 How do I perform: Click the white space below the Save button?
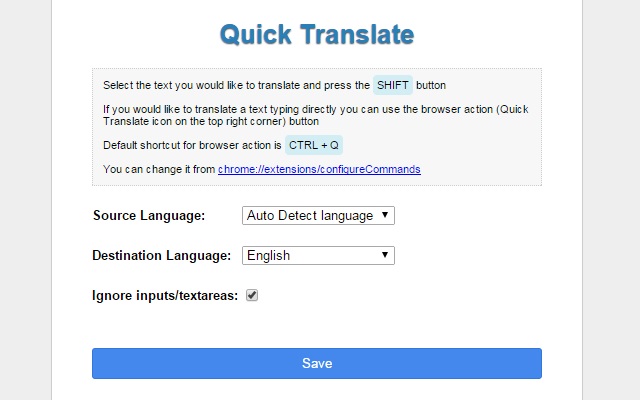[316, 390]
